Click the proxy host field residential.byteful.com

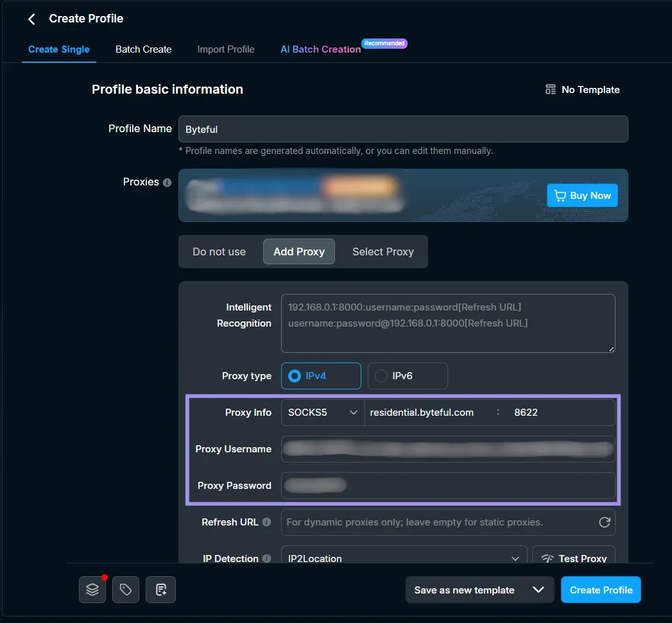click(429, 412)
